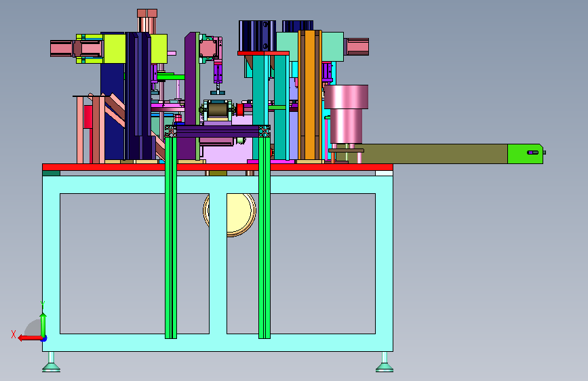Select the left green aluminum extrusion post

click(171, 238)
